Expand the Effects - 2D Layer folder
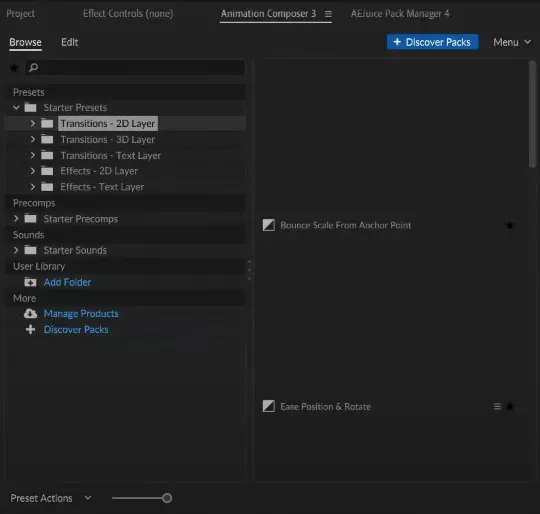 point(33,171)
